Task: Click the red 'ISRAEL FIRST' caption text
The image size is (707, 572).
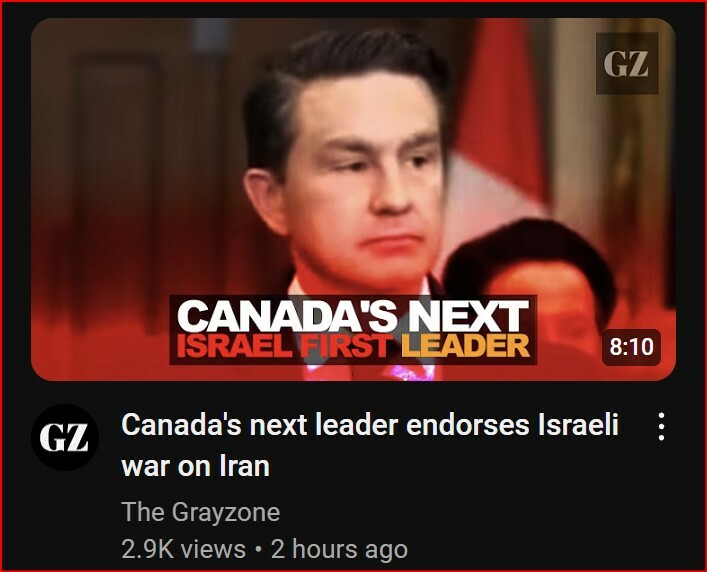Action: [x=283, y=347]
